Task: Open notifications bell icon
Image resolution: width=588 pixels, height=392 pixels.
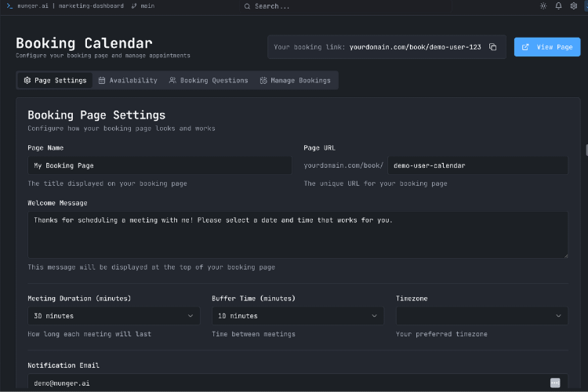Action: 558,6
